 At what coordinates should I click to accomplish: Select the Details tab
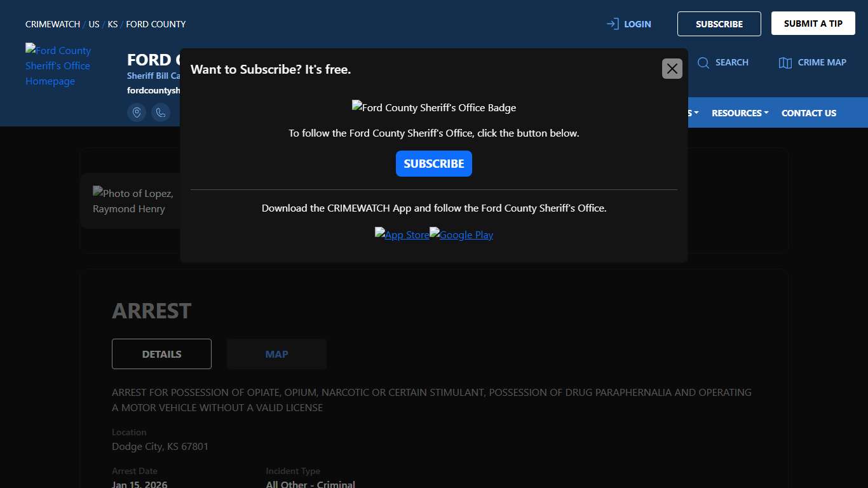tap(161, 354)
